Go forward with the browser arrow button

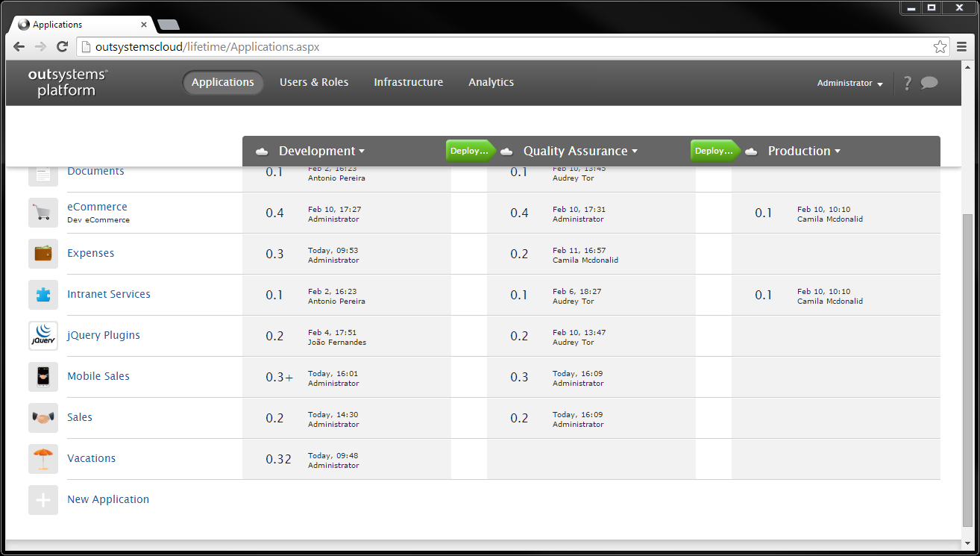coord(40,46)
